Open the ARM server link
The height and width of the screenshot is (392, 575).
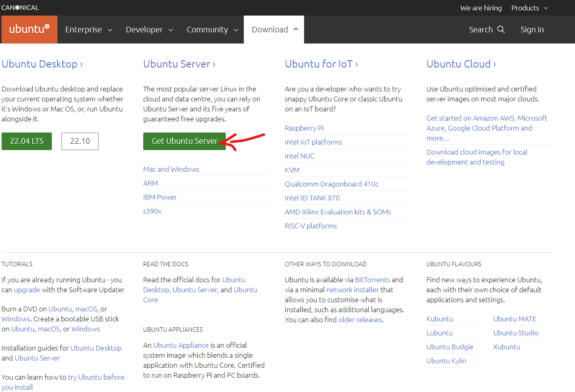[150, 183]
